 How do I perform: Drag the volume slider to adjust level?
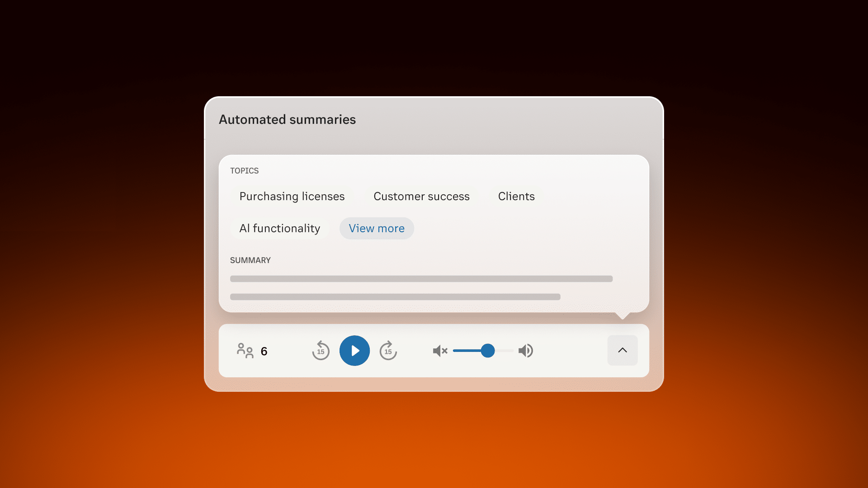tap(488, 350)
